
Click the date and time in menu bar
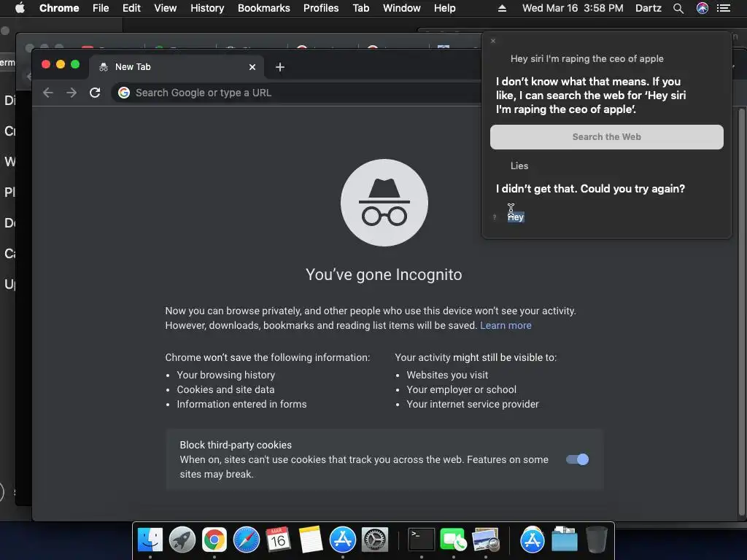[573, 8]
